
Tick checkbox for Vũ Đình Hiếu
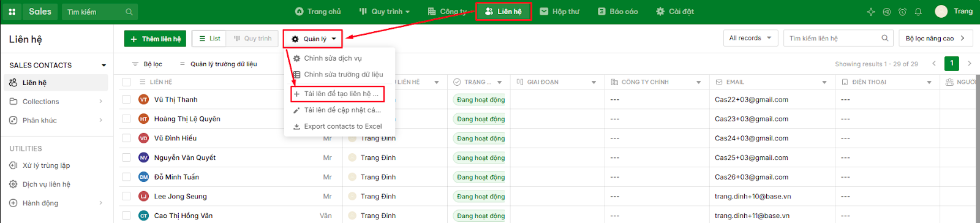coord(126,138)
